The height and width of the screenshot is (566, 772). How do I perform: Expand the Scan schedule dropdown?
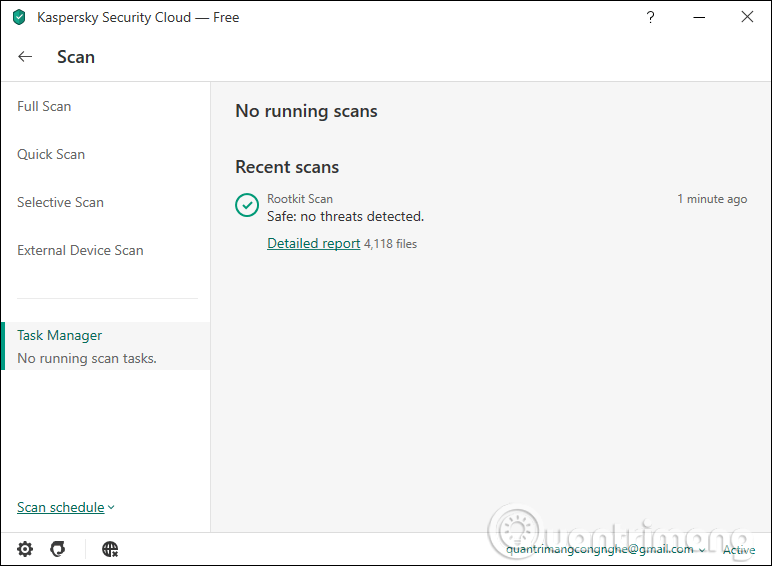pyautogui.click(x=65, y=507)
